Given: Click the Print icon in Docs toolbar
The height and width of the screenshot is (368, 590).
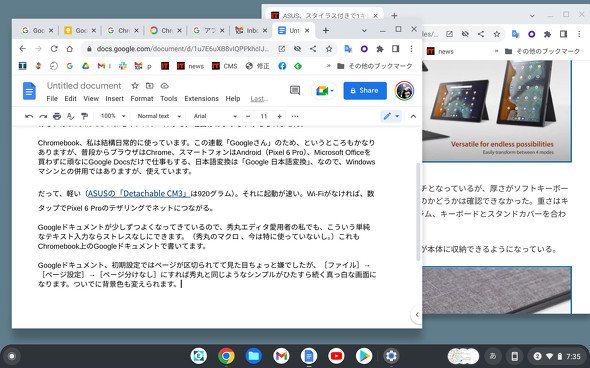Looking at the screenshot, I should coord(57,116).
